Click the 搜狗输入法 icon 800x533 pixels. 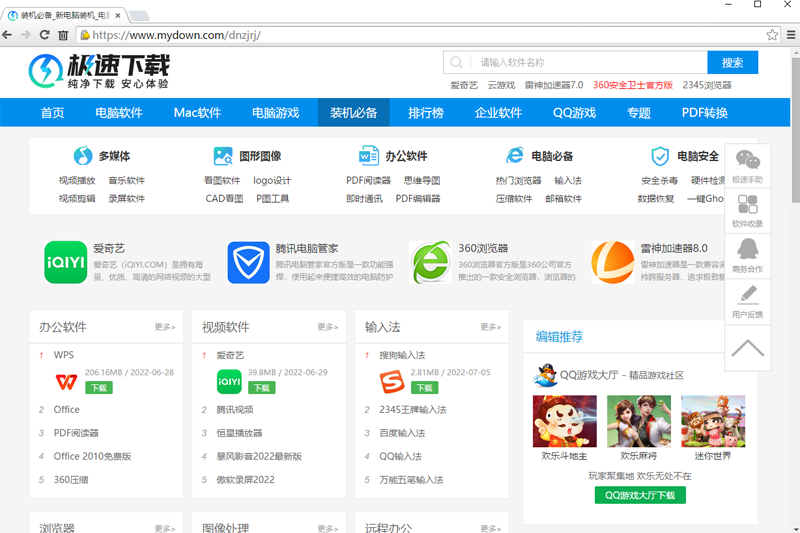tap(392, 381)
